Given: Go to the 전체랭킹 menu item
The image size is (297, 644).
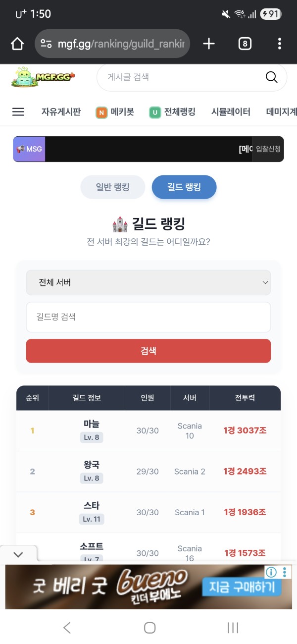Looking at the screenshot, I should pos(172,112).
